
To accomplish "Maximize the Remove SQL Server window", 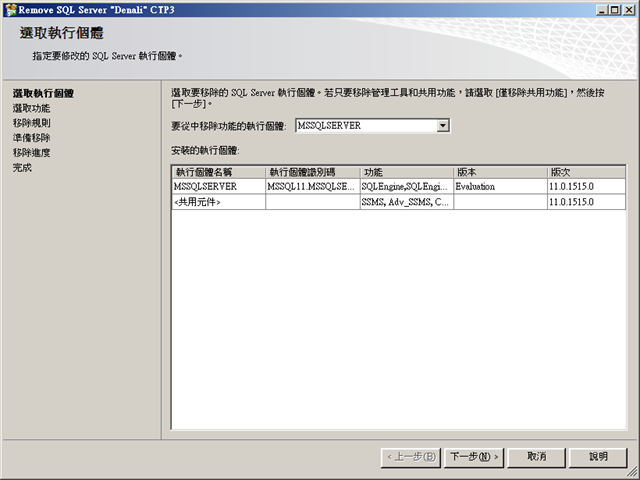I will pyautogui.click(x=615, y=10).
